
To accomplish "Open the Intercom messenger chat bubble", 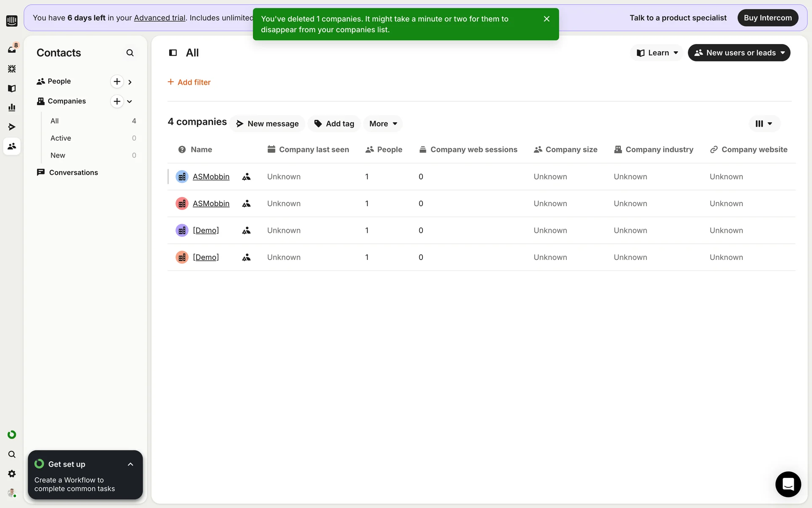I will pos(788,484).
